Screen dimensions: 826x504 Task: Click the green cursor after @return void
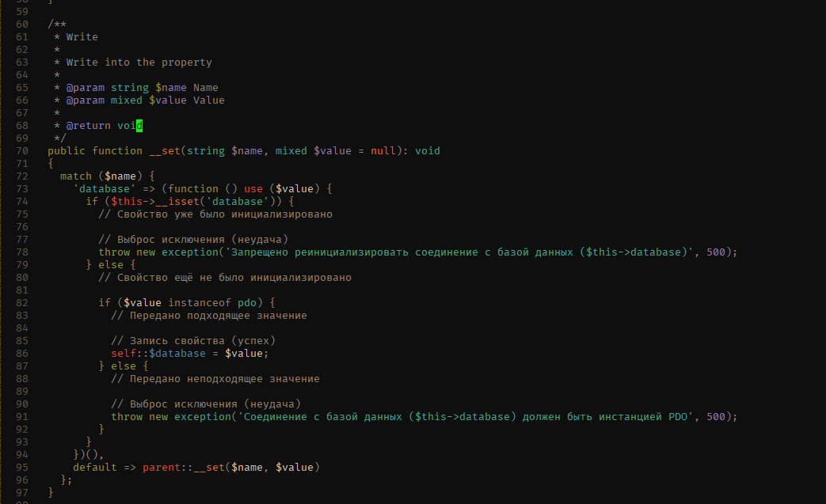coord(139,126)
